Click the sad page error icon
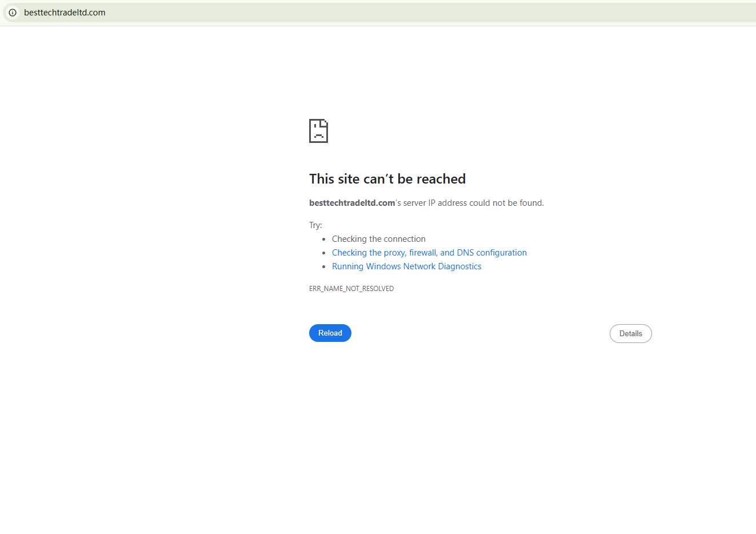This screenshot has width=756, height=534. point(318,131)
